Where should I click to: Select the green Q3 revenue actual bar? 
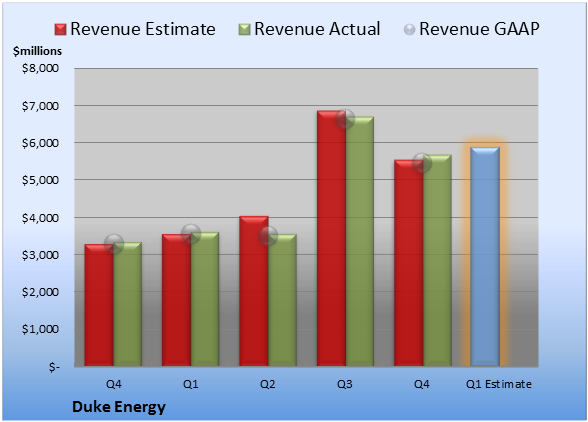360,241
